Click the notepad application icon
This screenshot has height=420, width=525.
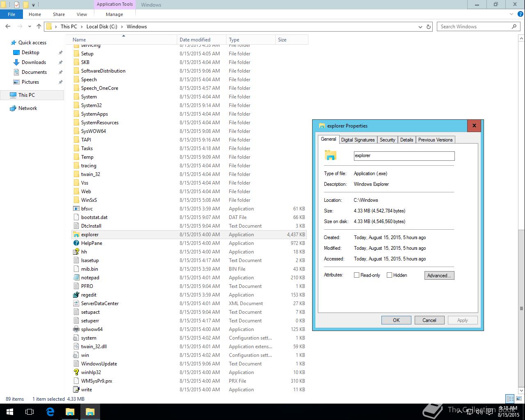(76, 278)
